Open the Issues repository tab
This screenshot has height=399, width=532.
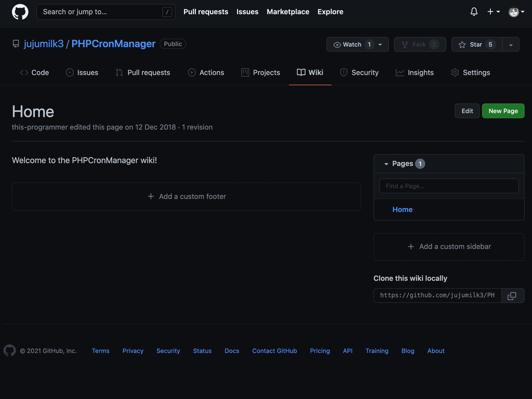(x=82, y=72)
